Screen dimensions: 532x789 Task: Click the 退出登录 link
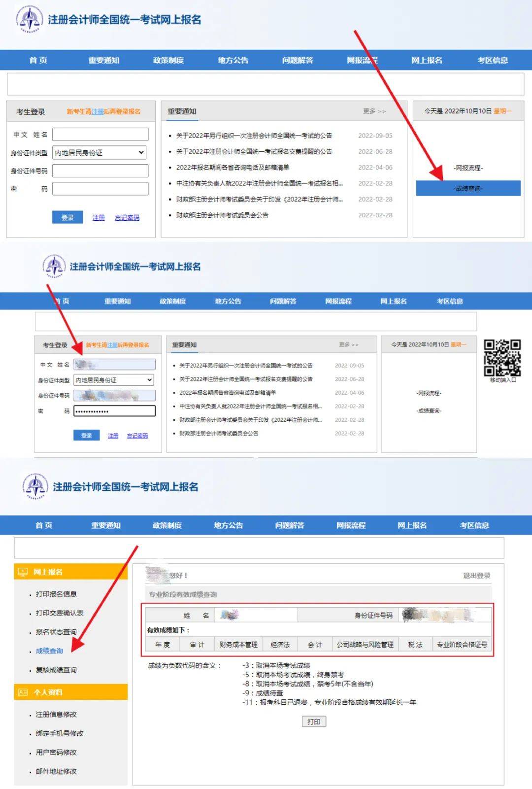[x=476, y=575]
